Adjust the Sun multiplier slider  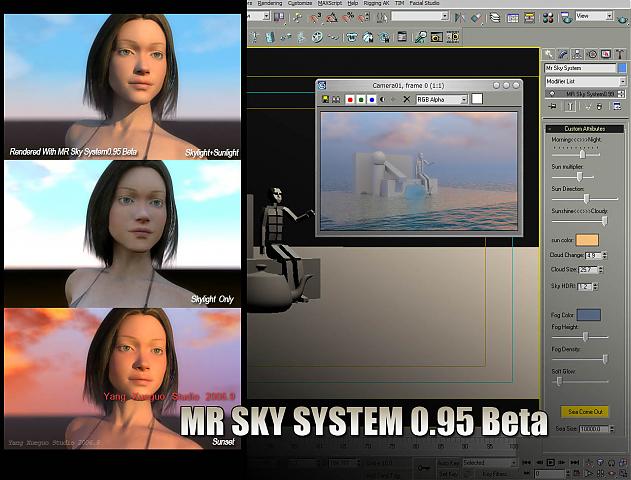(x=579, y=177)
